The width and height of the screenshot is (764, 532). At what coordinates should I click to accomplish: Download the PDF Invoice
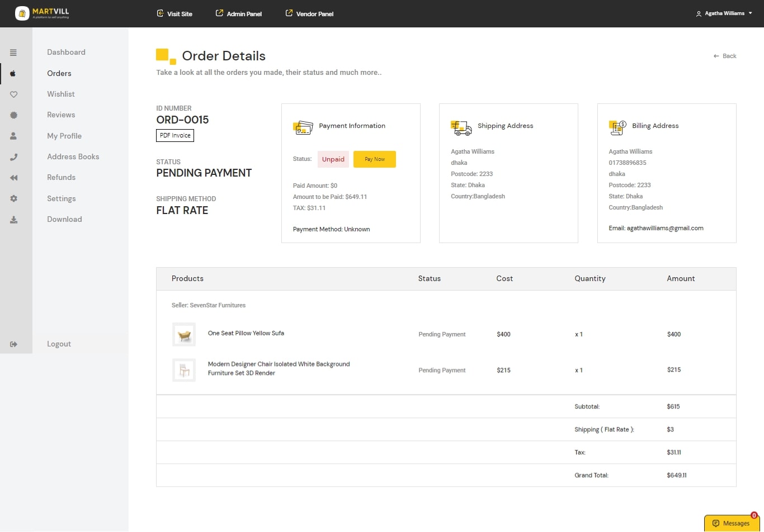175,135
